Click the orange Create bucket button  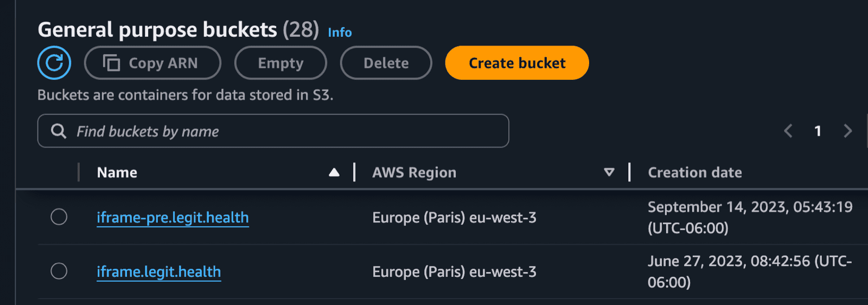[516, 63]
